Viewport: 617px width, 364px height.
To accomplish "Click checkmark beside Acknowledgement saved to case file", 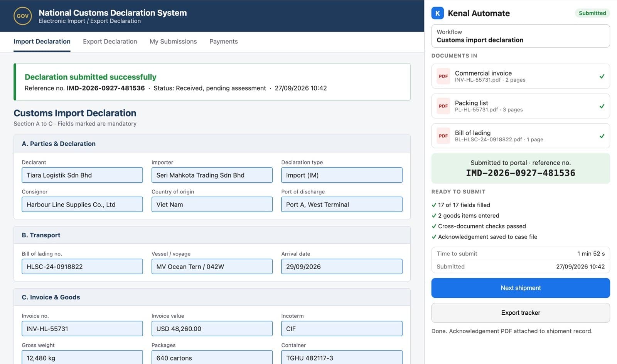I will (434, 237).
